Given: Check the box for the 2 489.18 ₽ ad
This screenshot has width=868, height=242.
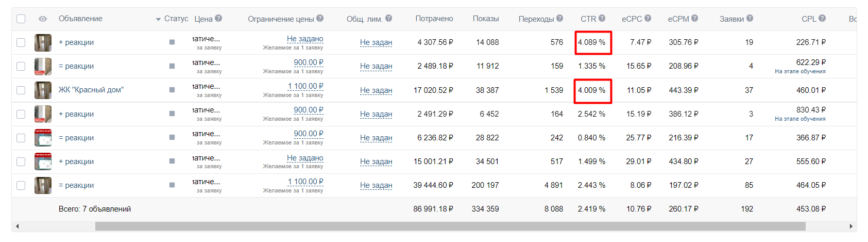Looking at the screenshot, I should pyautogui.click(x=21, y=66).
